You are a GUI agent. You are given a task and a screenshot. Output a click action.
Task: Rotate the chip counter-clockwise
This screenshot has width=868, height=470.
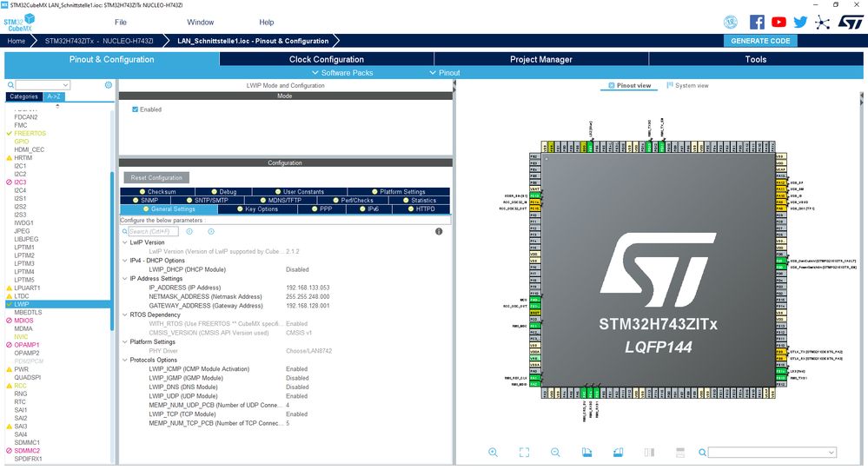[619, 453]
